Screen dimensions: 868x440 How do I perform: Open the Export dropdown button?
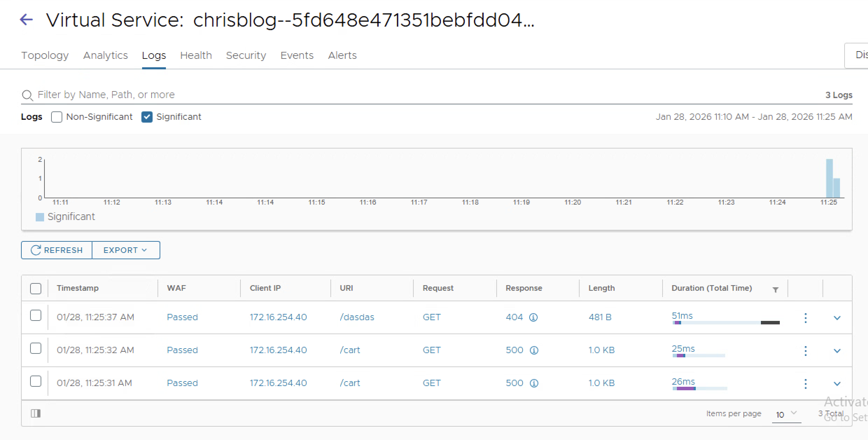(x=126, y=250)
